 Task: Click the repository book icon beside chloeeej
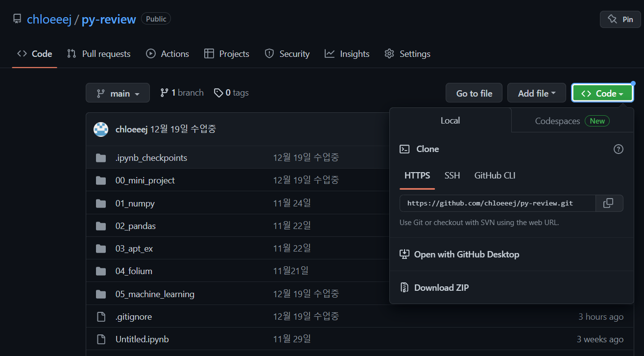17,19
